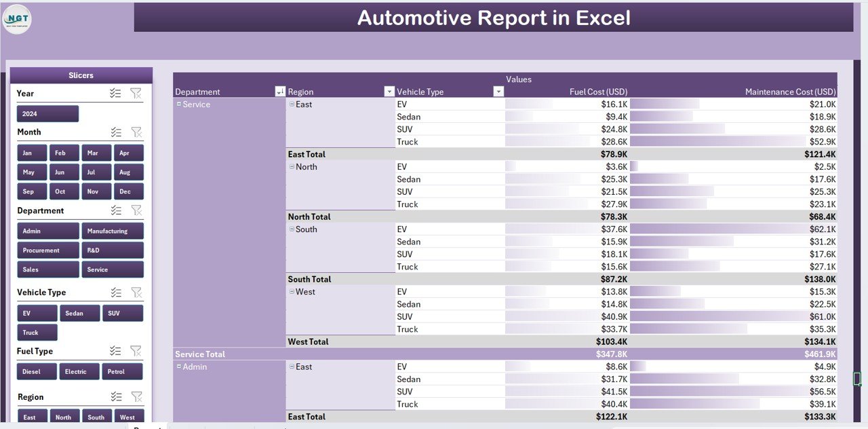Click the multi-select icon in Year slicer

(x=116, y=94)
